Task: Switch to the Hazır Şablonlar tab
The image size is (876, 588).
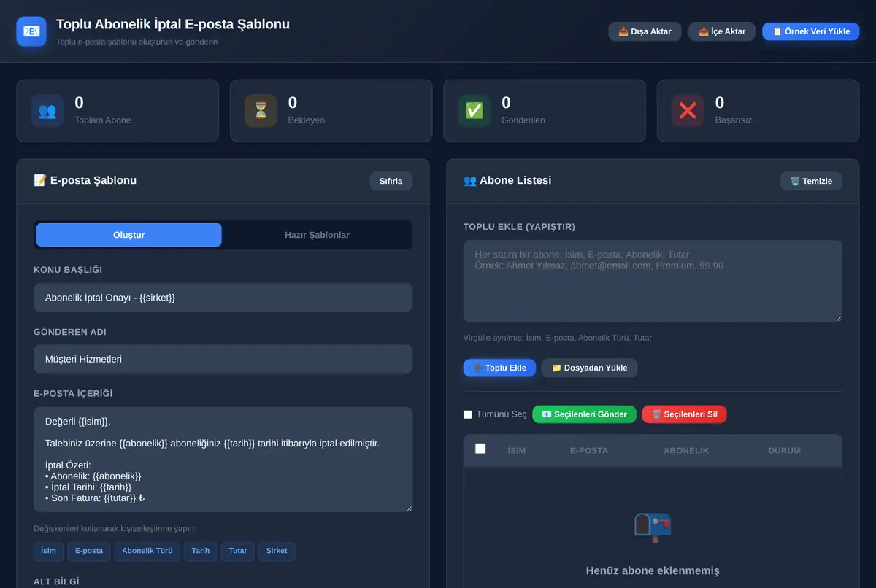Action: click(317, 235)
